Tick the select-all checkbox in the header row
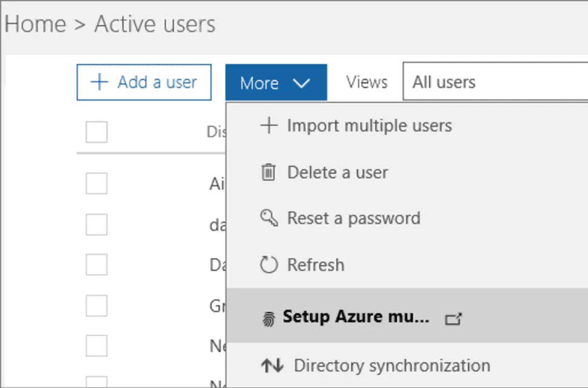 tap(96, 132)
